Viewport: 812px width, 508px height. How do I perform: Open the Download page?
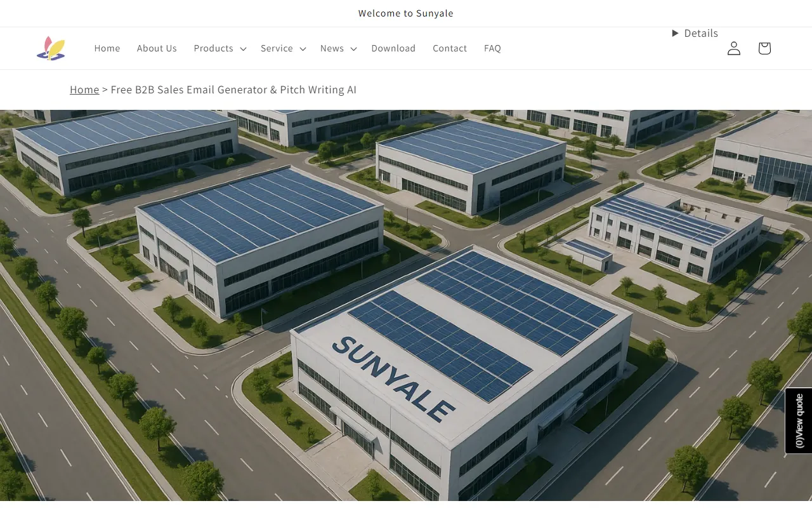point(393,48)
